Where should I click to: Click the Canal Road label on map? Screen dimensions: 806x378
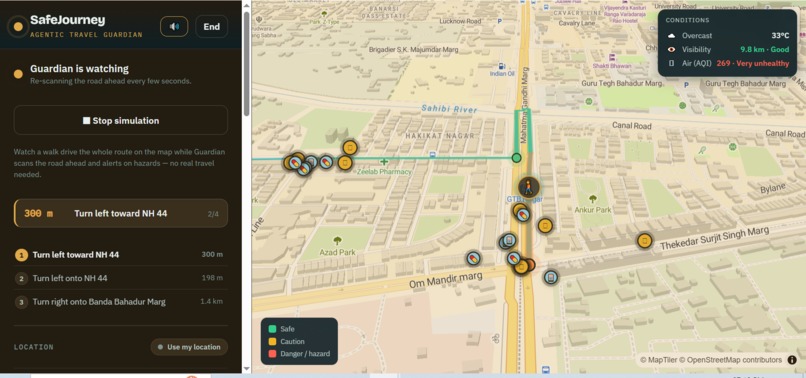click(632, 125)
